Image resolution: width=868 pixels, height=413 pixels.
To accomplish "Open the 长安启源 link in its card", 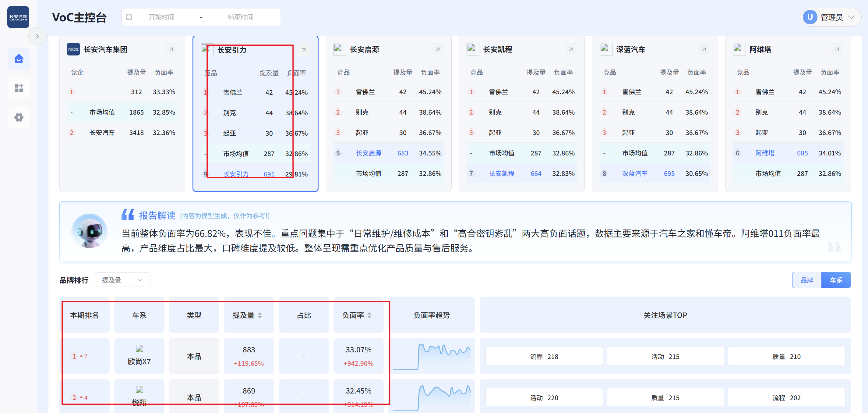I will (x=369, y=153).
